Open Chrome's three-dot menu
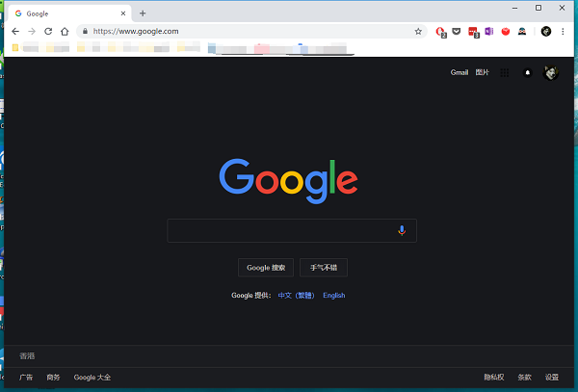Screen dimensions: 578x392 click(x=563, y=32)
